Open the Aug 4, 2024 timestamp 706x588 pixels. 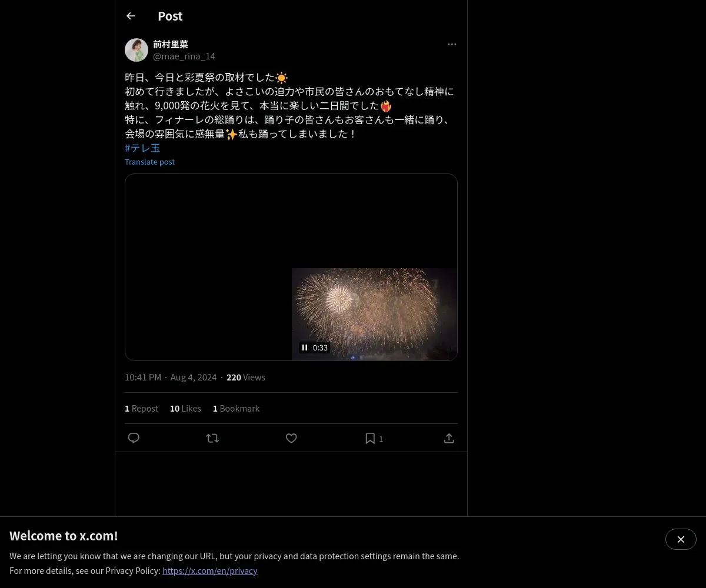pyautogui.click(x=194, y=377)
